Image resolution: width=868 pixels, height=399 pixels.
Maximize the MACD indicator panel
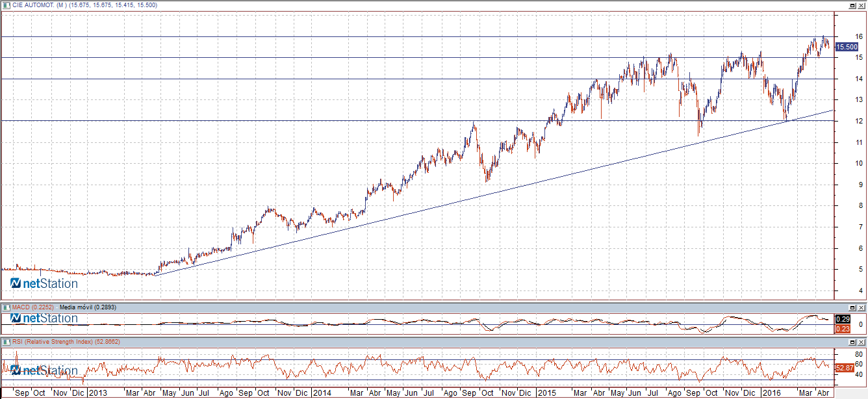852,307
